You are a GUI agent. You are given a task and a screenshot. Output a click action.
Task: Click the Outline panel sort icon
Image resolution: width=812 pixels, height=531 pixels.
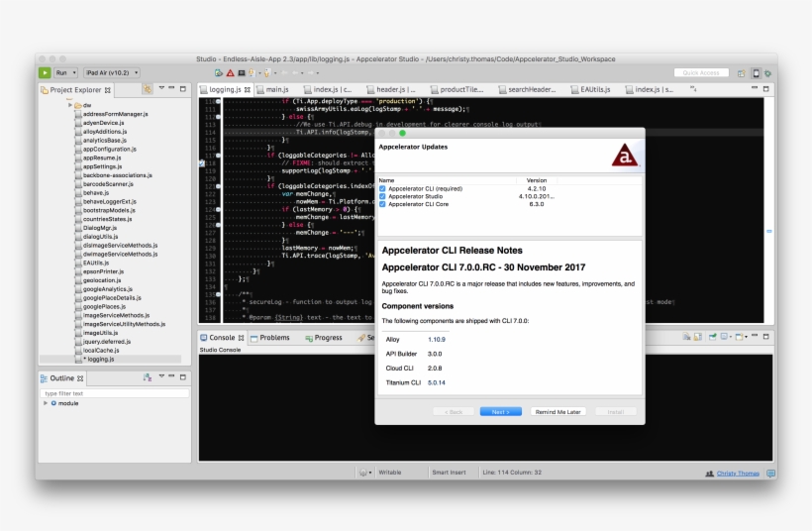[x=147, y=377]
